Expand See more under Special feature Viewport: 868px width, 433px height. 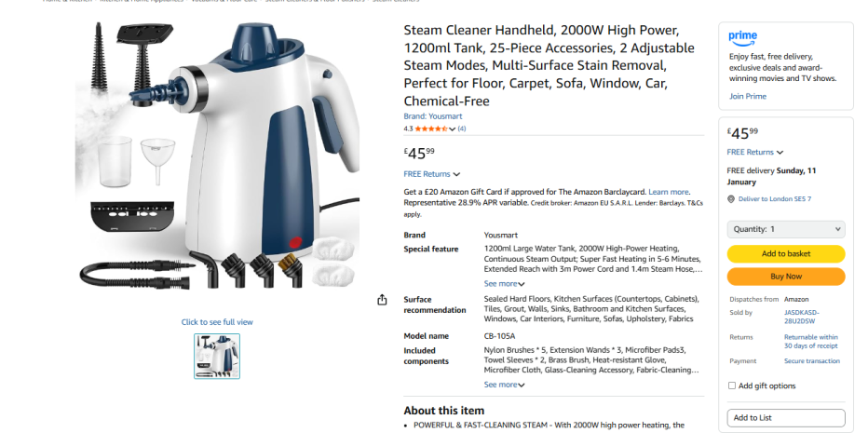(x=504, y=283)
